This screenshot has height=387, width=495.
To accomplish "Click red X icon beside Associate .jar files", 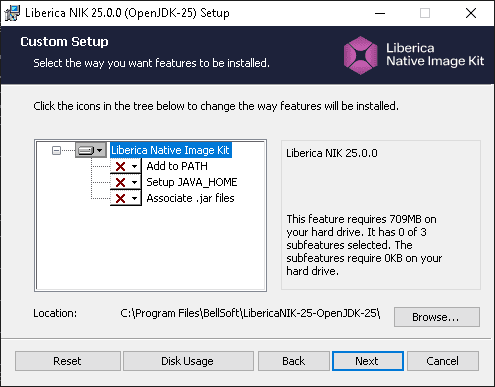I will [120, 198].
